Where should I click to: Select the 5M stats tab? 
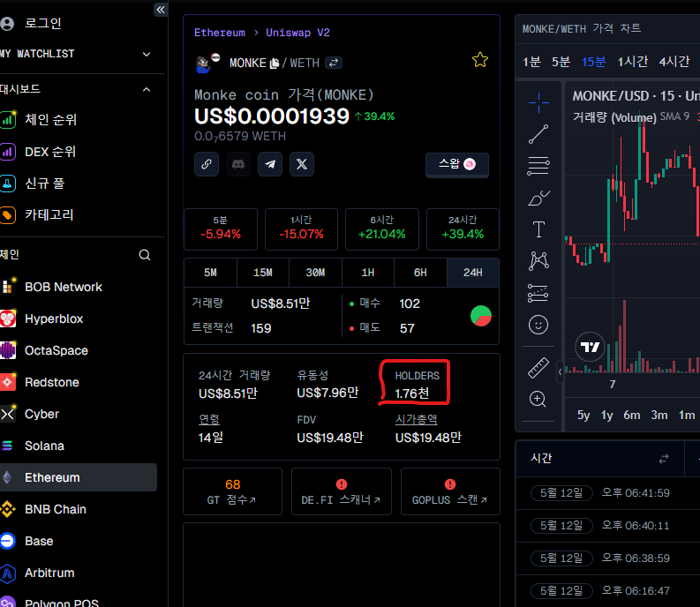coord(210,273)
